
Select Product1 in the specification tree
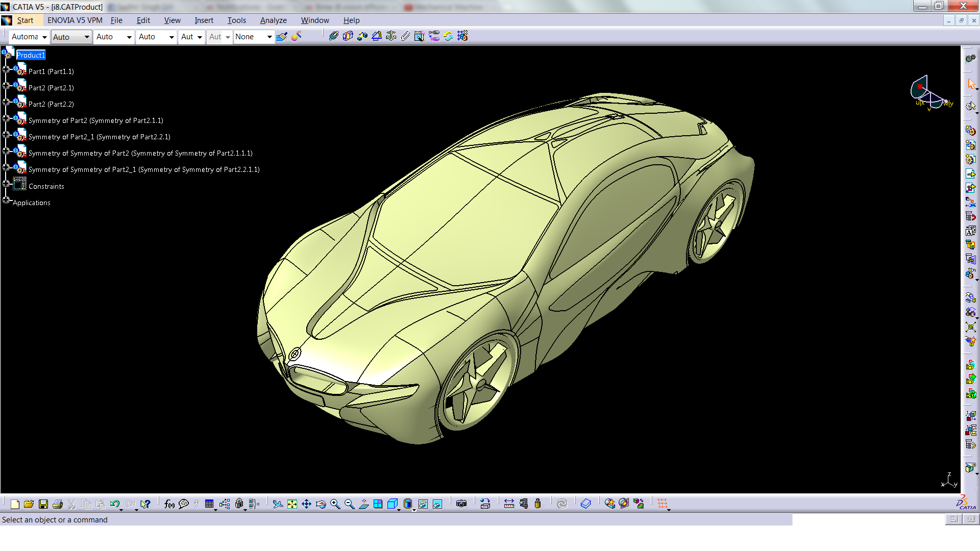[x=31, y=55]
